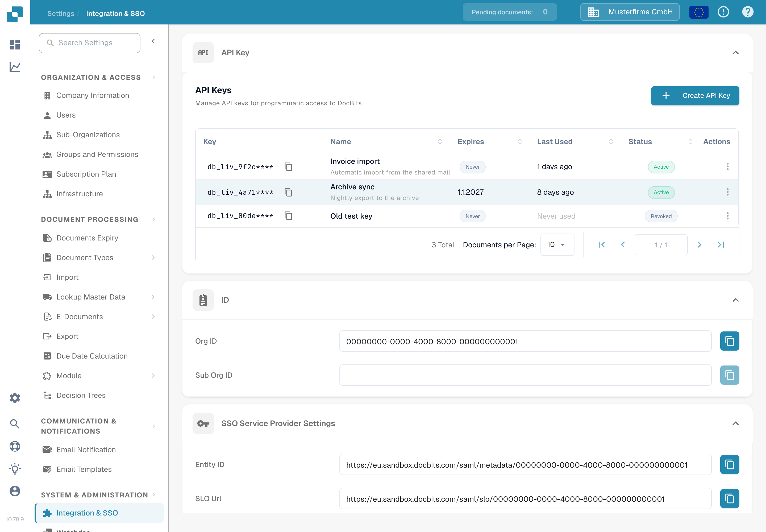Screen dimensions: 766x532
Task: Click the settings gear icon in left rail
Action: [x=15, y=398]
